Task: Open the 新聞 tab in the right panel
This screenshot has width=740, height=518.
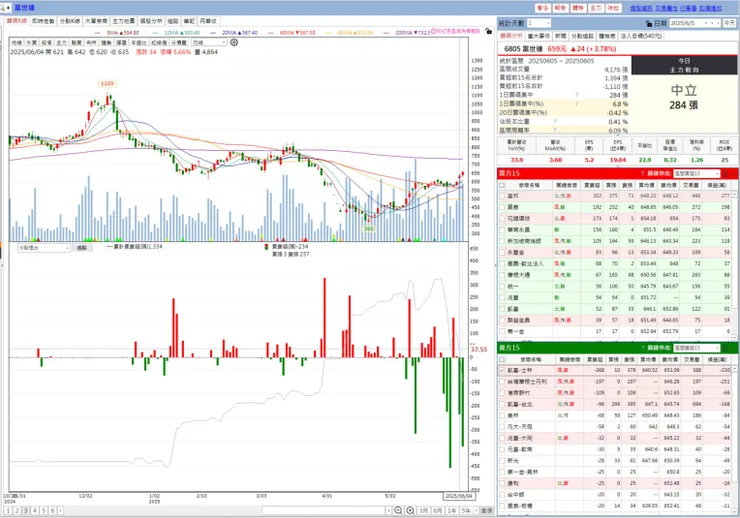Action: (x=561, y=36)
